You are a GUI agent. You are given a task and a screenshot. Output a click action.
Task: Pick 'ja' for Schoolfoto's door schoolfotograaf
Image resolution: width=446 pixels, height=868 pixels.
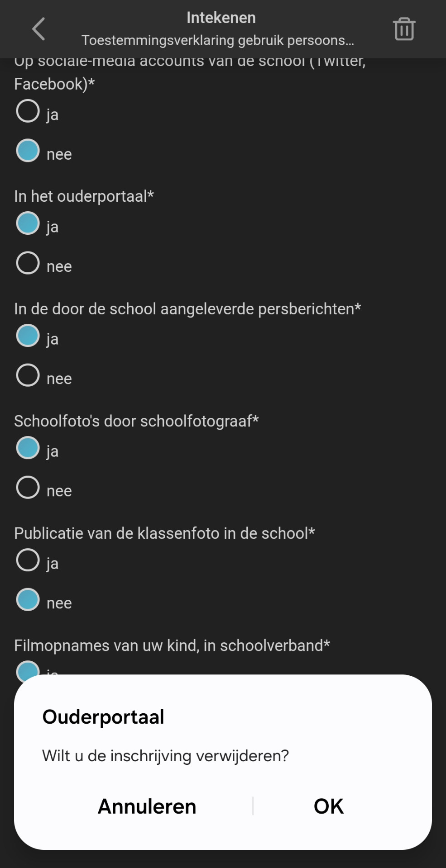[x=28, y=448]
